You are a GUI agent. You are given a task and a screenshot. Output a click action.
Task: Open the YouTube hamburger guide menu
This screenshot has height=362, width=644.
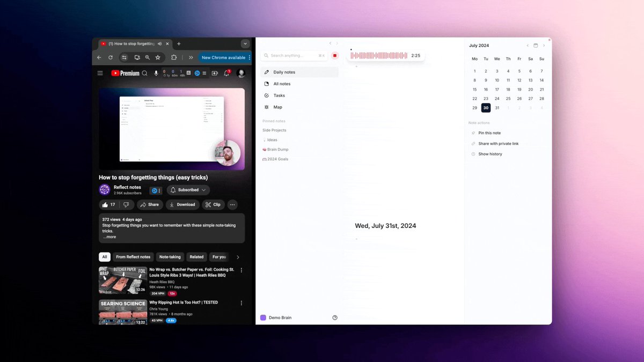[100, 73]
